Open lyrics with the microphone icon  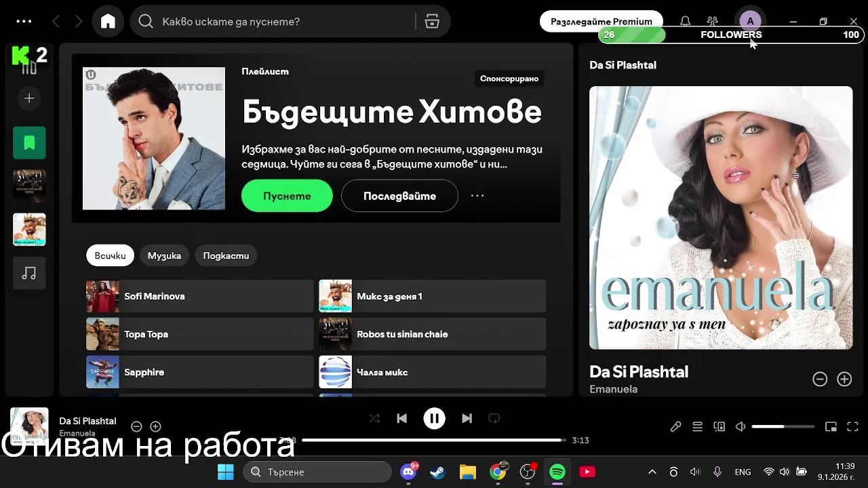tap(675, 426)
